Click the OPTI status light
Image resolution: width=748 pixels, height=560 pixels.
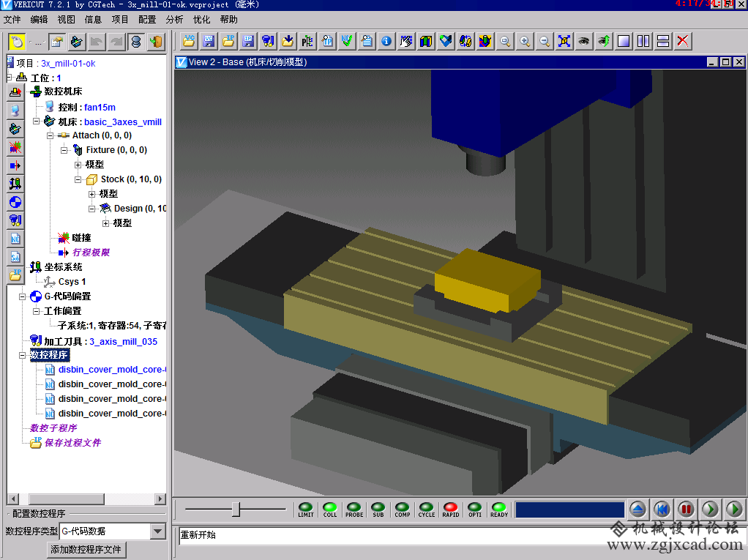click(x=475, y=509)
